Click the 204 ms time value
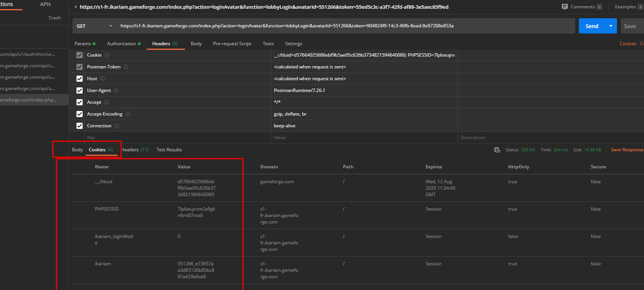Image resolution: width=644 pixels, height=290 pixels. click(560, 150)
